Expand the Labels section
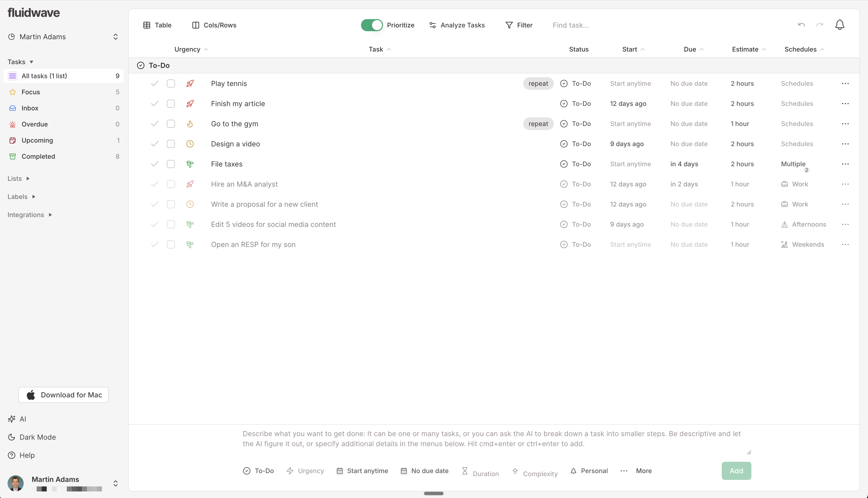Viewport: 868px width, 498px height. click(x=22, y=197)
